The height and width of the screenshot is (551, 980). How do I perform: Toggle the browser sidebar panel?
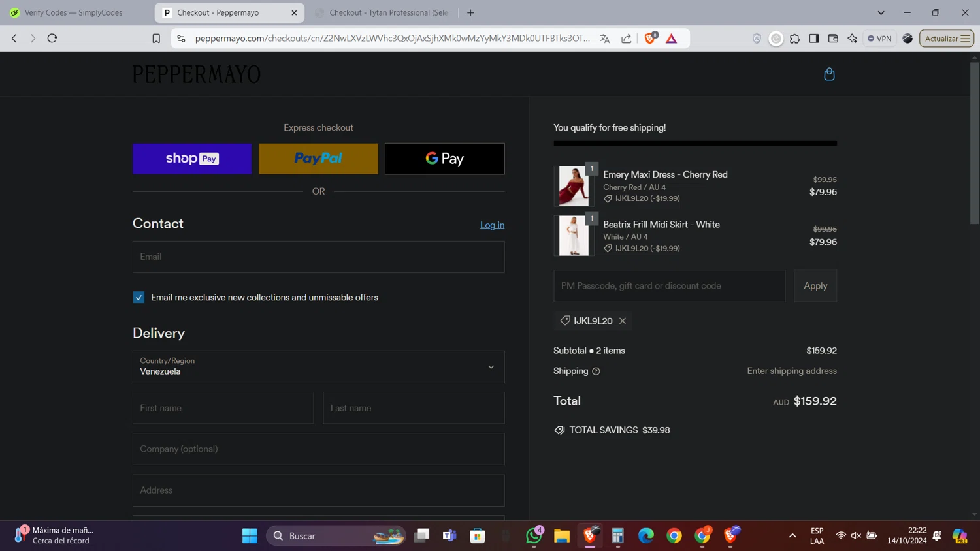click(814, 39)
